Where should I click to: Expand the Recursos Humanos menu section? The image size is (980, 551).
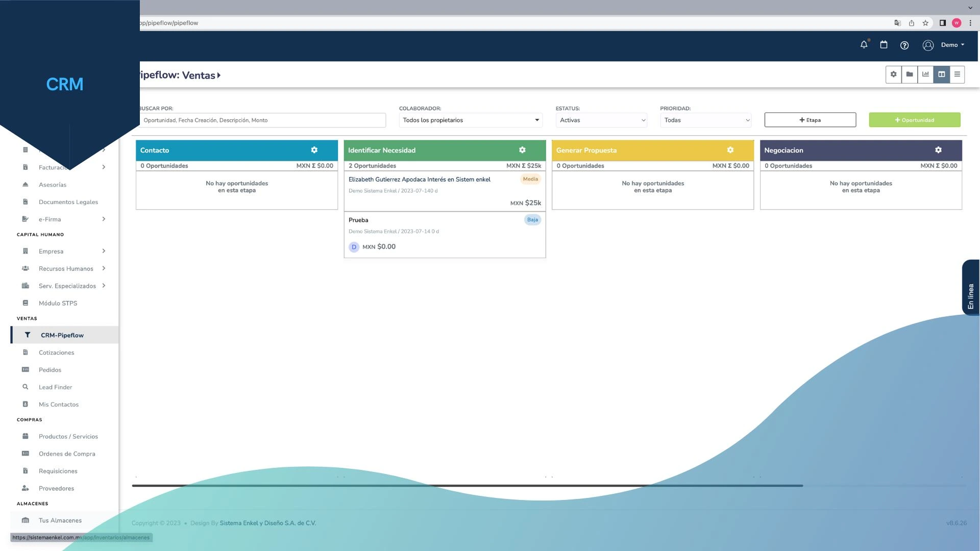[66, 268]
